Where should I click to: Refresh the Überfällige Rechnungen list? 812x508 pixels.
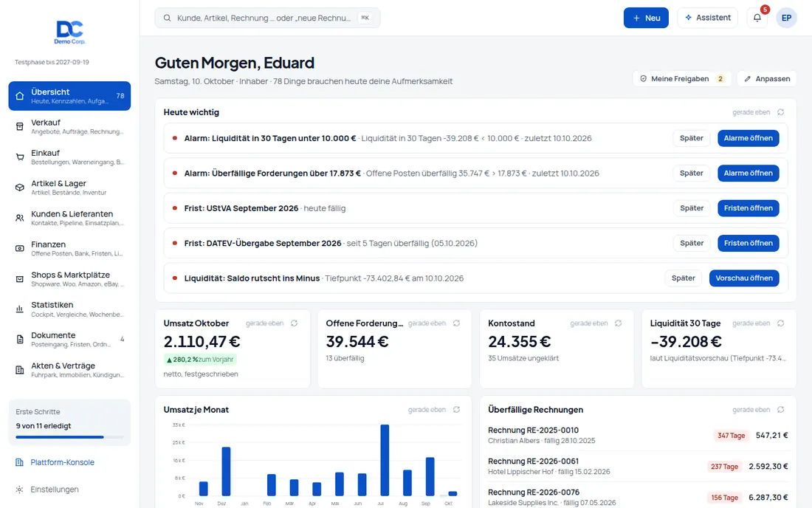tap(780, 410)
